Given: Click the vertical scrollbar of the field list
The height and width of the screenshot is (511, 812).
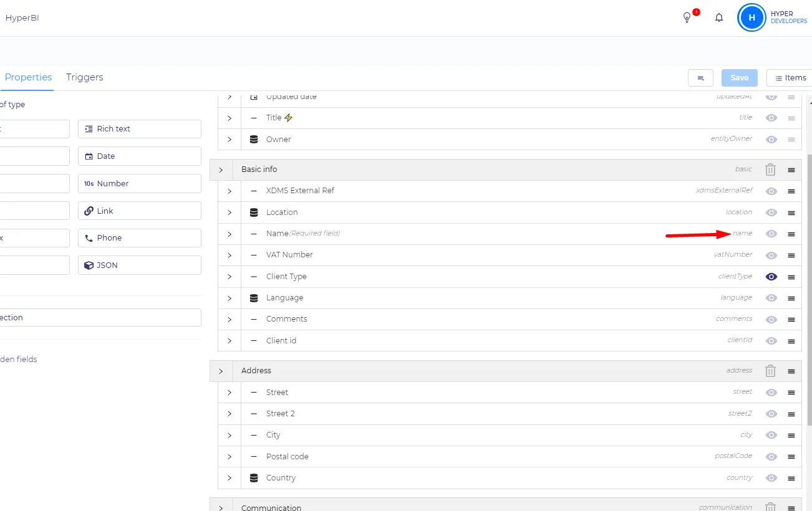Looking at the screenshot, I should 808,290.
